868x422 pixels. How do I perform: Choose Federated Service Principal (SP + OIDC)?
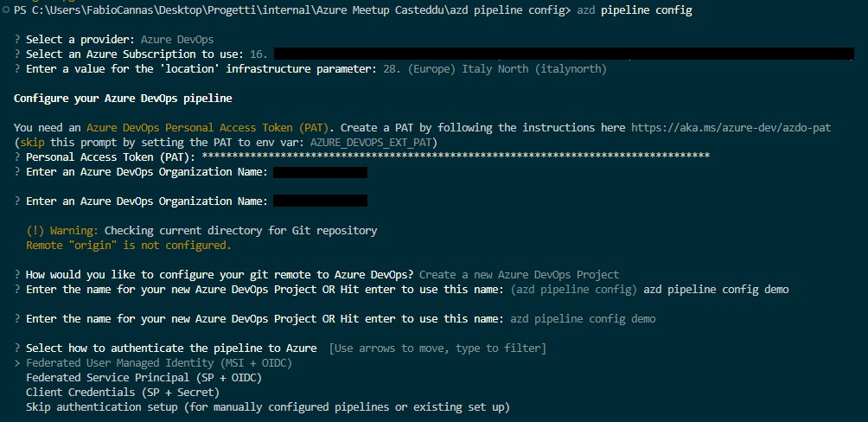144,378
